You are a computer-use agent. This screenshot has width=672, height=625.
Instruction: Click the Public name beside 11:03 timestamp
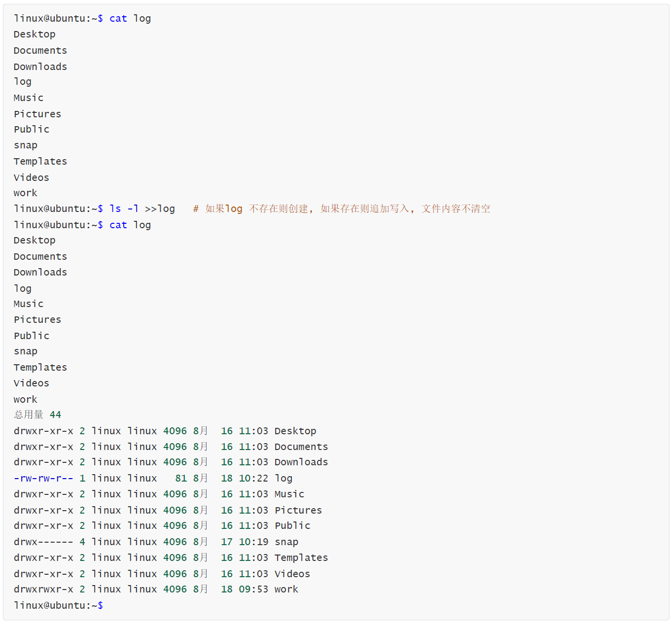coord(292,526)
